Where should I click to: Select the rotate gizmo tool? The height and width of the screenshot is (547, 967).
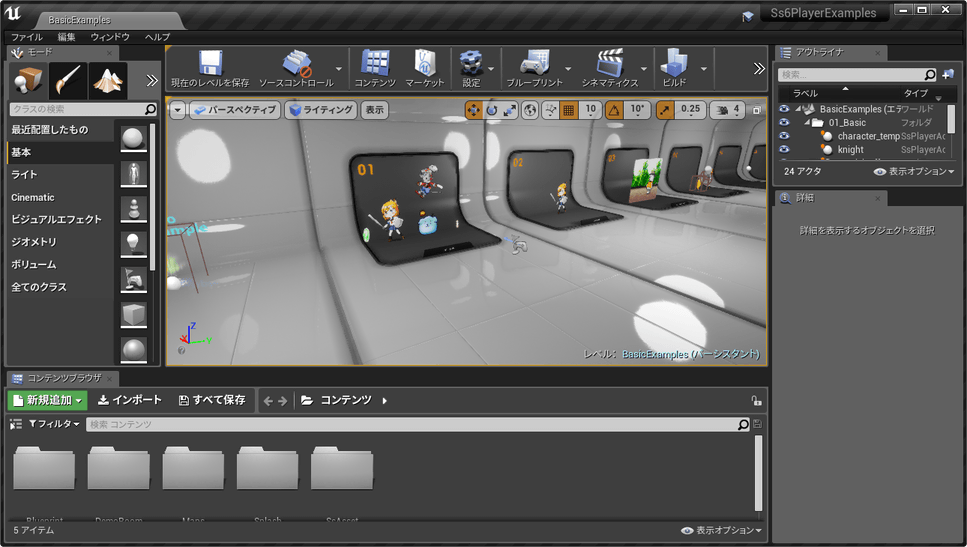click(492, 110)
